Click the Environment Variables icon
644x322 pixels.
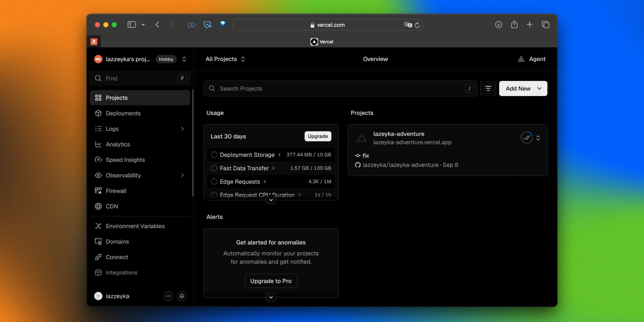coord(98,226)
